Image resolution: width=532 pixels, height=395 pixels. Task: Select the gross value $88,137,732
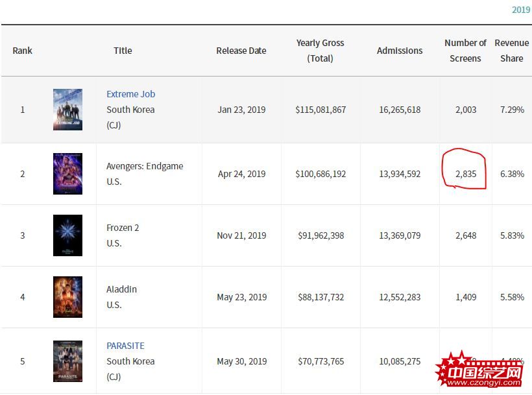321,297
